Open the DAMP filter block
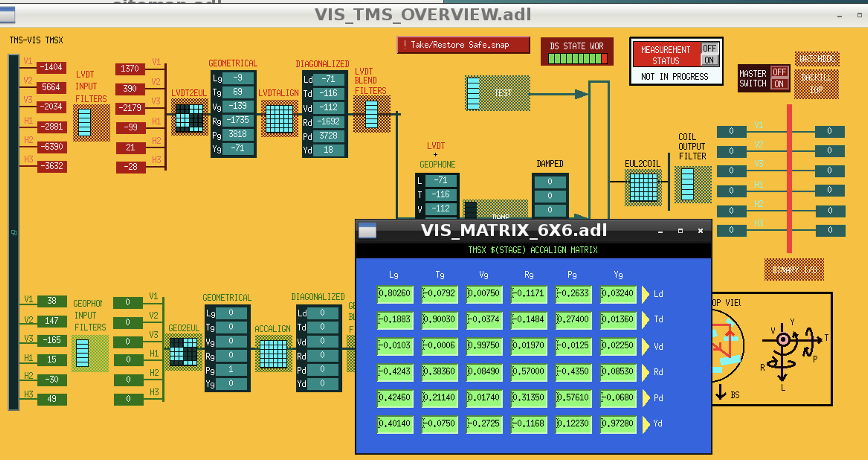Screen dimensions: 868x460 pyautogui.click(x=495, y=210)
